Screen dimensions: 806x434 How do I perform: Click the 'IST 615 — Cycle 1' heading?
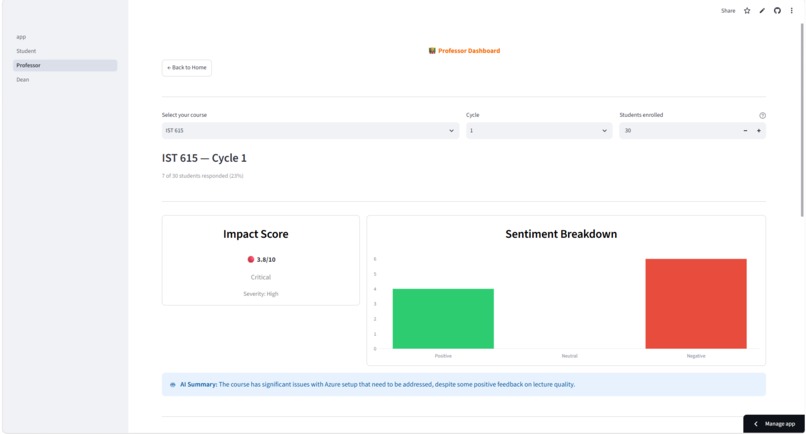pos(204,158)
